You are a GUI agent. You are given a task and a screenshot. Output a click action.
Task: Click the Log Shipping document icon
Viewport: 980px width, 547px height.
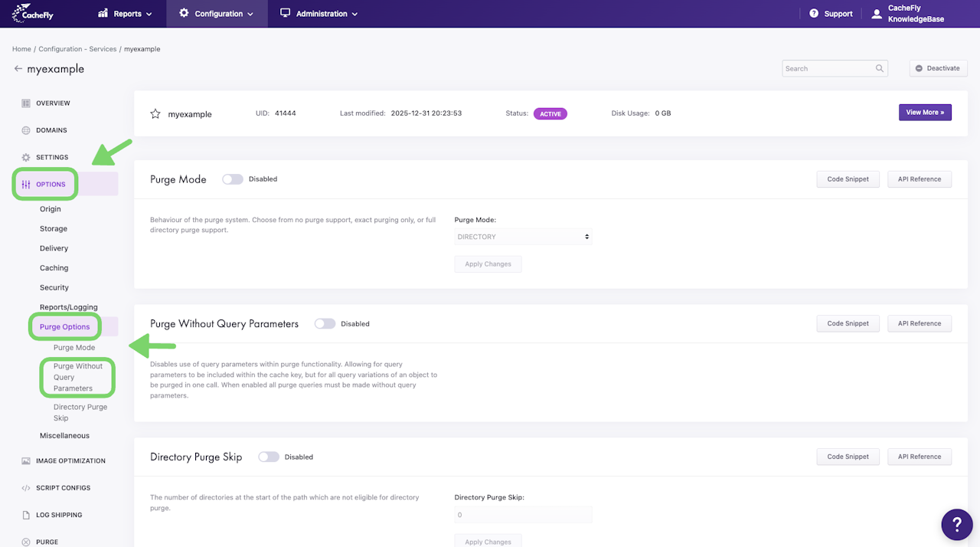point(26,515)
